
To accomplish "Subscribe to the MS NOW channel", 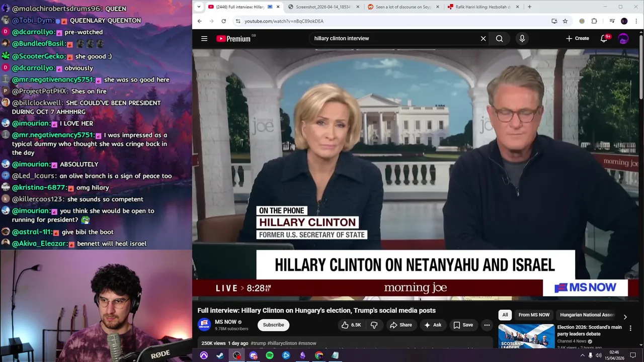I will pos(273,325).
